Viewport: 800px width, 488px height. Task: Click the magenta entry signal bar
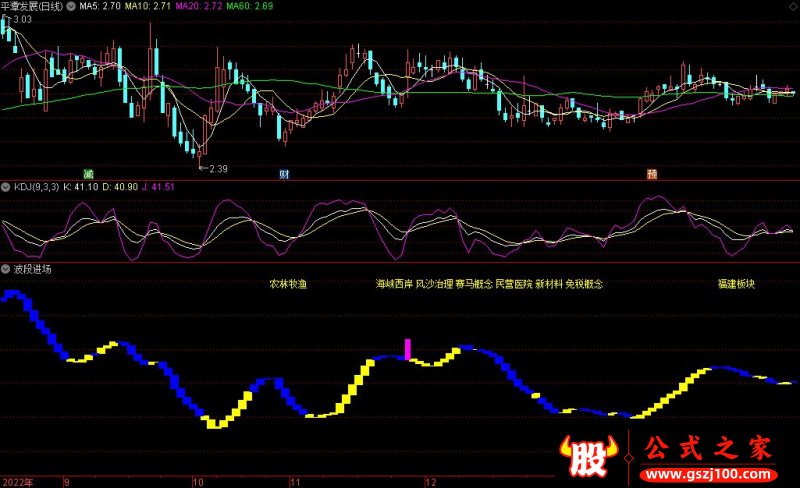pyautogui.click(x=407, y=349)
